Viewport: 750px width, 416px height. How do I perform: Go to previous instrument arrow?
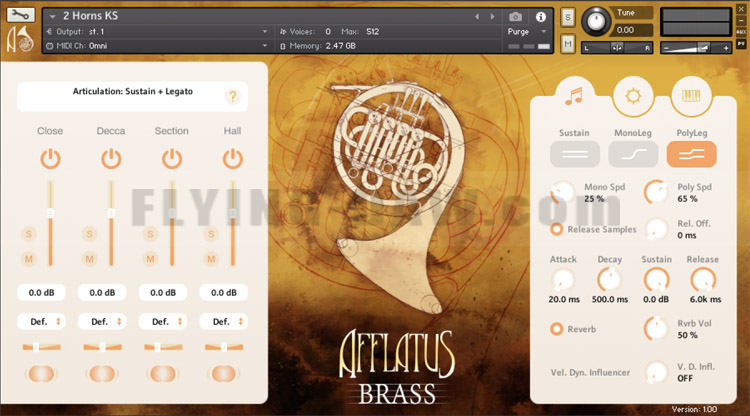point(477,17)
